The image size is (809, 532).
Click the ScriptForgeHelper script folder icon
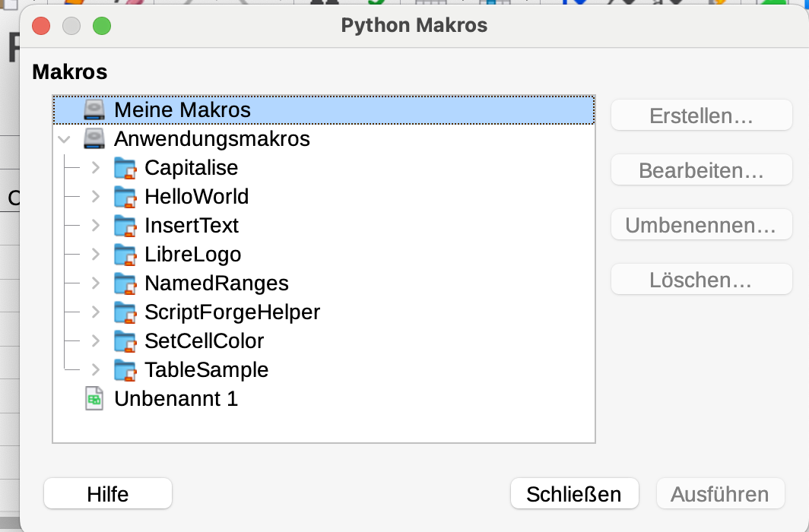(x=125, y=312)
